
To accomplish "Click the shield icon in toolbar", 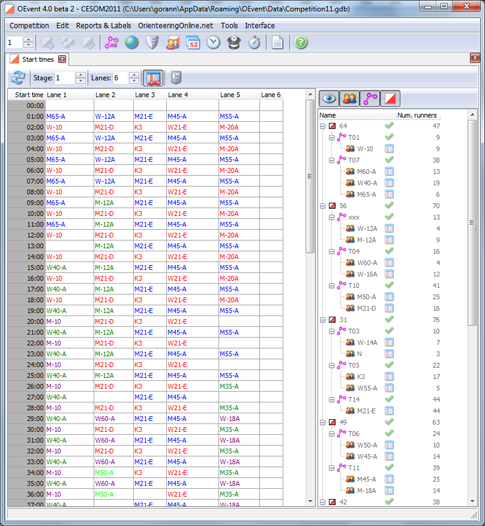I will (x=152, y=43).
